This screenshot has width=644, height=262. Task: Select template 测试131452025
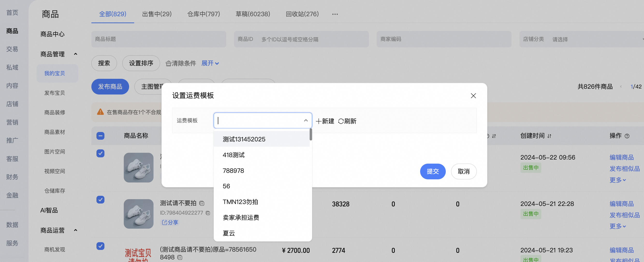(x=262, y=139)
